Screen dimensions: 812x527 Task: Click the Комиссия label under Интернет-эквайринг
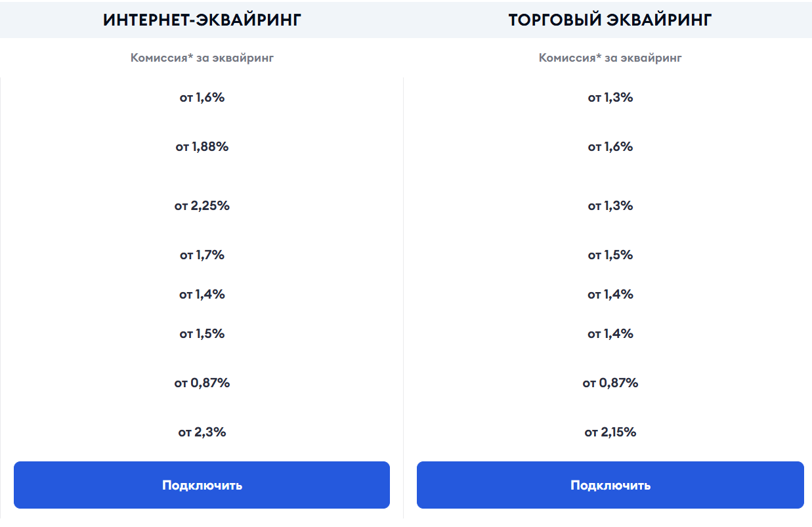coord(202,58)
